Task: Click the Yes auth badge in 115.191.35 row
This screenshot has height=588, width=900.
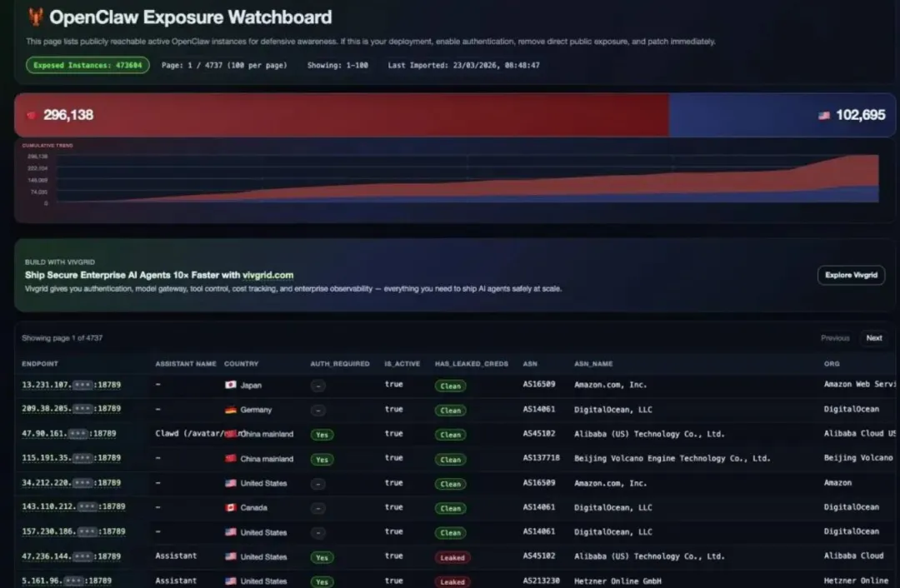Action: coord(322,460)
